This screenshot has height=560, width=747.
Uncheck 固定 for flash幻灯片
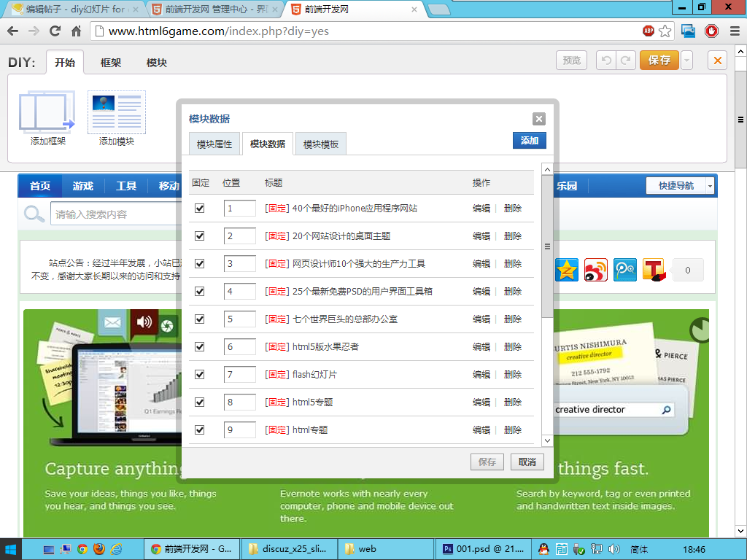(x=200, y=374)
